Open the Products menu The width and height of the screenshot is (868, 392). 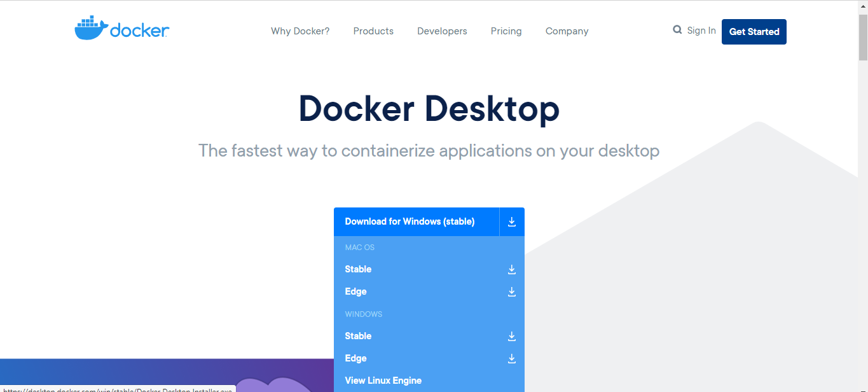(373, 31)
